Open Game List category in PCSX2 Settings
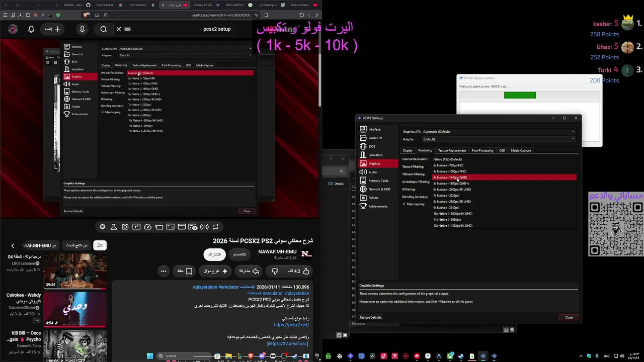This screenshot has width=644, height=362. (378, 138)
